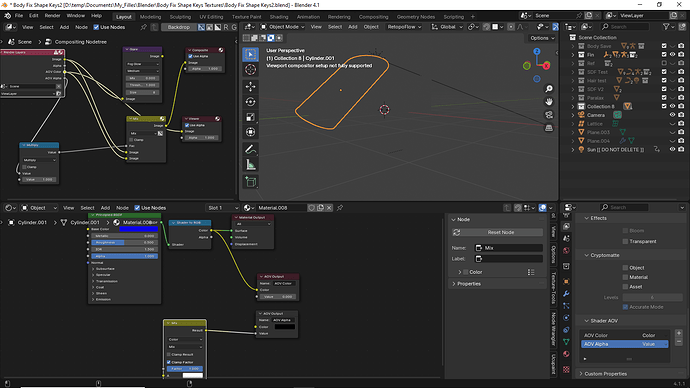Open the Render menu
Image resolution: width=690 pixels, height=388 pixels.
52,15
